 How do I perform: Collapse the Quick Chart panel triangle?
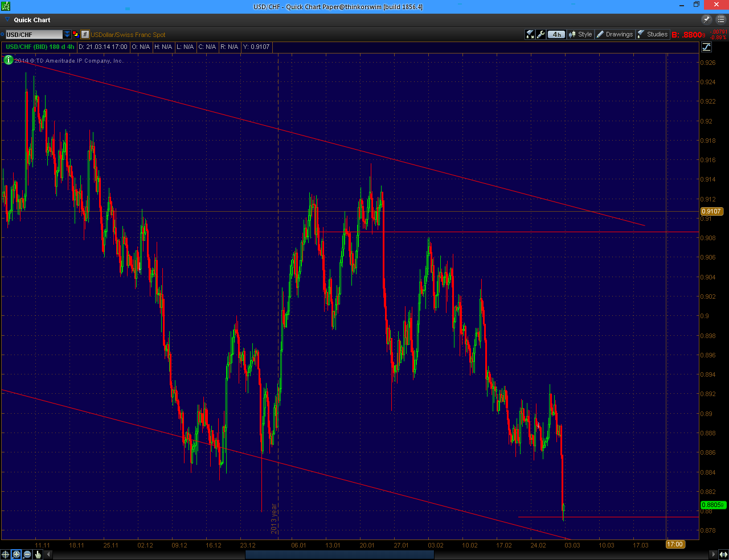[7, 20]
